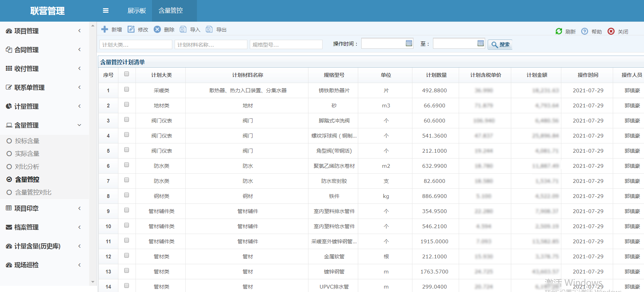
Task: Check the row 1 采暖类 checkbox
Action: coord(127,89)
